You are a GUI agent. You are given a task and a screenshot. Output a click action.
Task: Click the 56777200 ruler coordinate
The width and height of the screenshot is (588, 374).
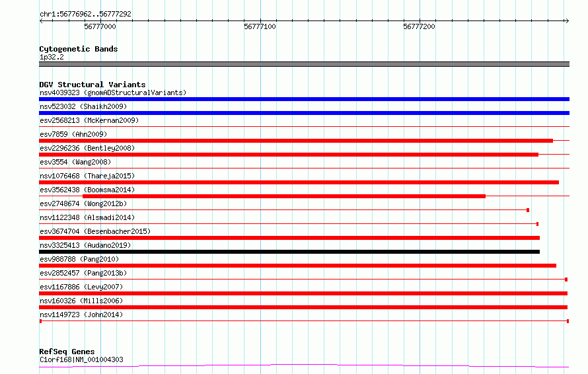419,26
